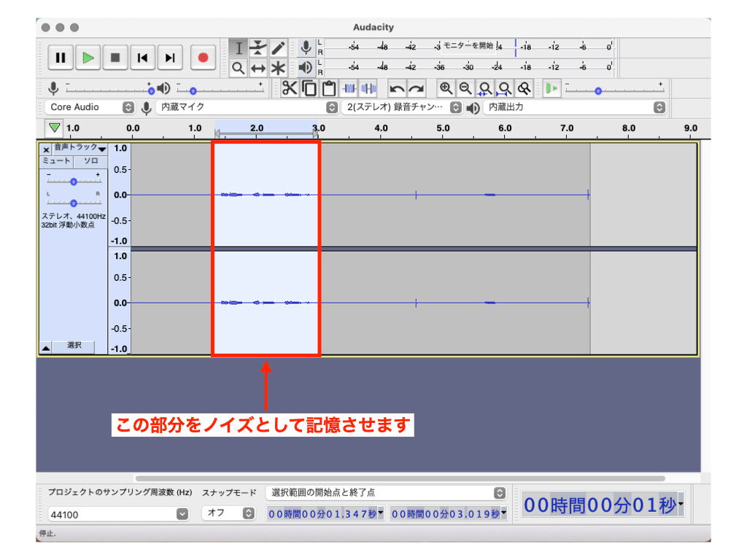The width and height of the screenshot is (747, 560).
Task: Click the green timeline options triangle
Action: tap(54, 128)
